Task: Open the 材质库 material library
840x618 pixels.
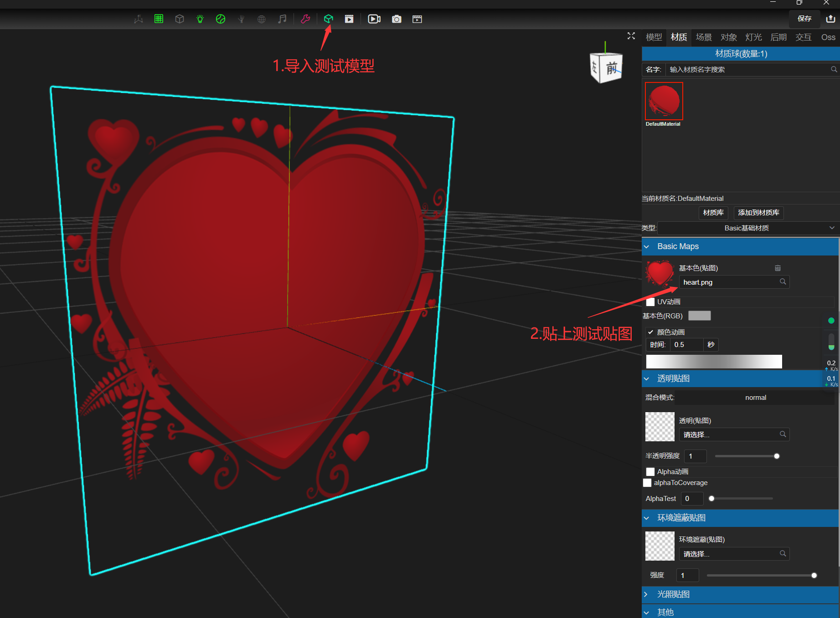Action: pyautogui.click(x=713, y=213)
